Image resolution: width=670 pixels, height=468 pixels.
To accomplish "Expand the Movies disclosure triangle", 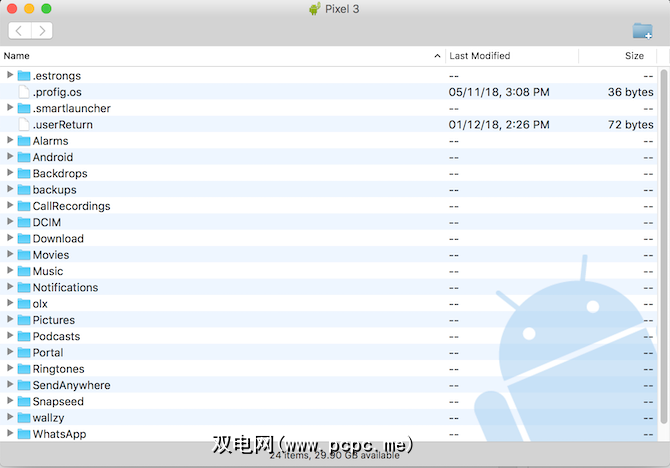I will click(10, 254).
